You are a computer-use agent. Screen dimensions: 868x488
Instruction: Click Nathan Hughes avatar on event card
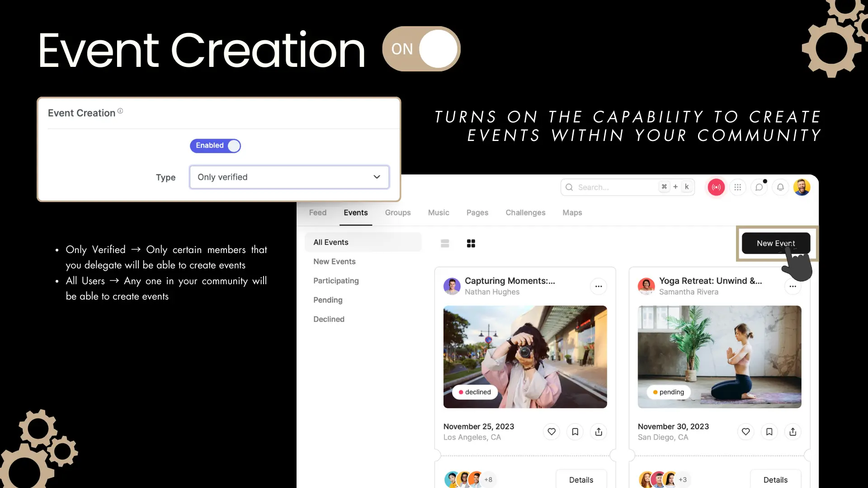tap(452, 286)
